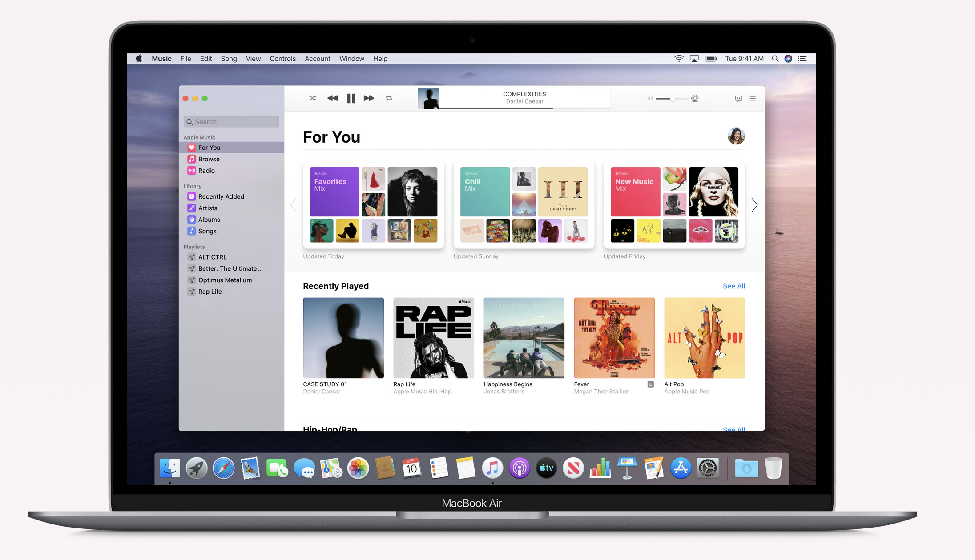This screenshot has width=975, height=560.
Task: Open Songs in the Library
Action: pyautogui.click(x=231, y=231)
